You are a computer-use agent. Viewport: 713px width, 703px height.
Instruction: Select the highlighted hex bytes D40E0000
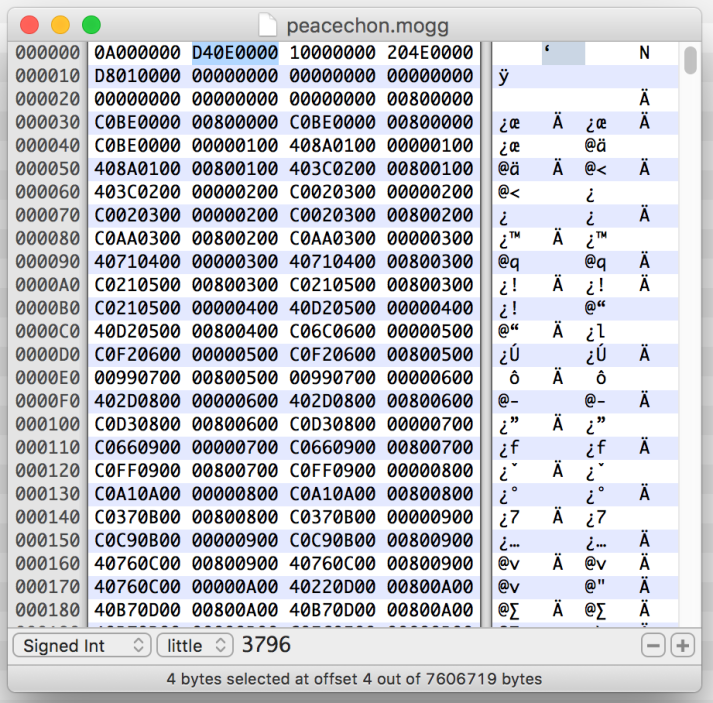tap(235, 52)
